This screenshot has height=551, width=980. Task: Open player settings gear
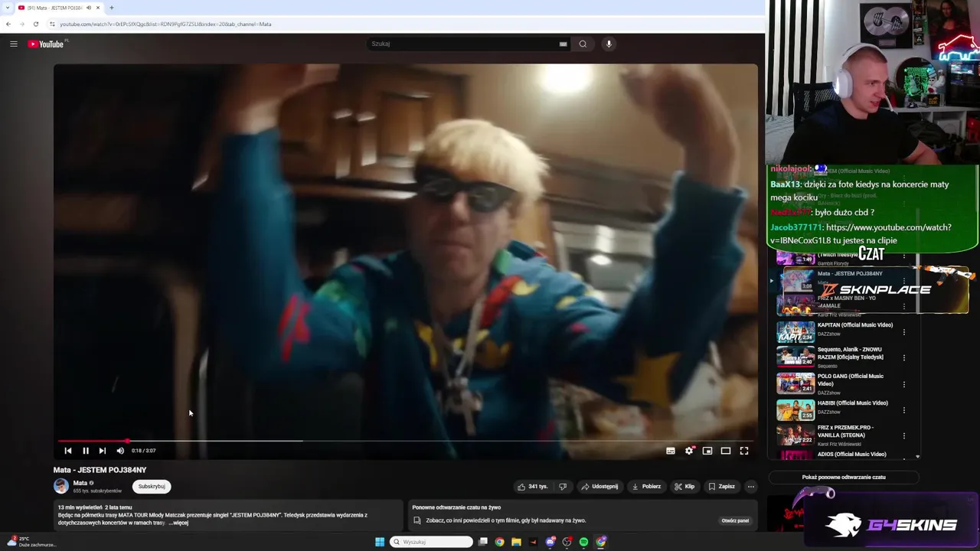pos(689,451)
